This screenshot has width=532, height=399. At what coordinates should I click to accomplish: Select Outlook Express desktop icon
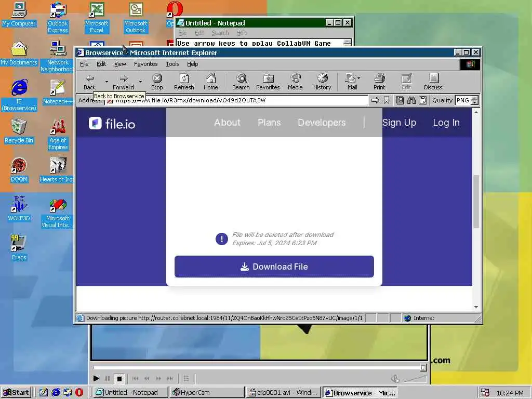point(58,18)
